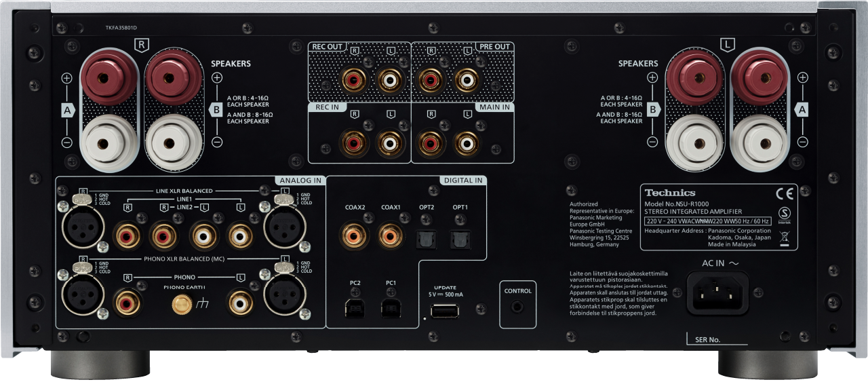
Task: Click the UPDATE USB port
Action: 443,311
